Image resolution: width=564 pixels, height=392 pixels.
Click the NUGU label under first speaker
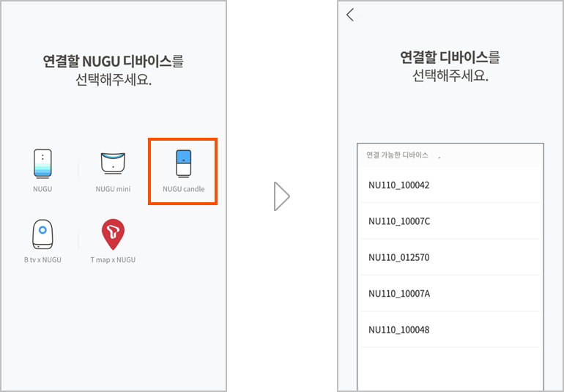click(x=42, y=189)
